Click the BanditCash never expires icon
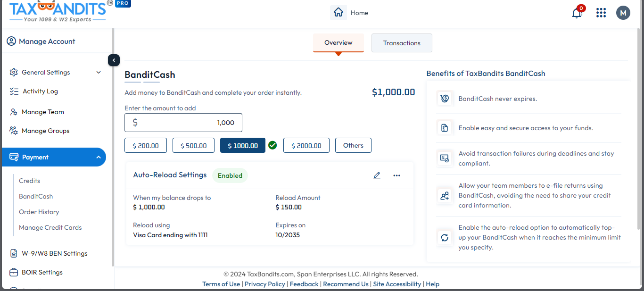 [445, 99]
